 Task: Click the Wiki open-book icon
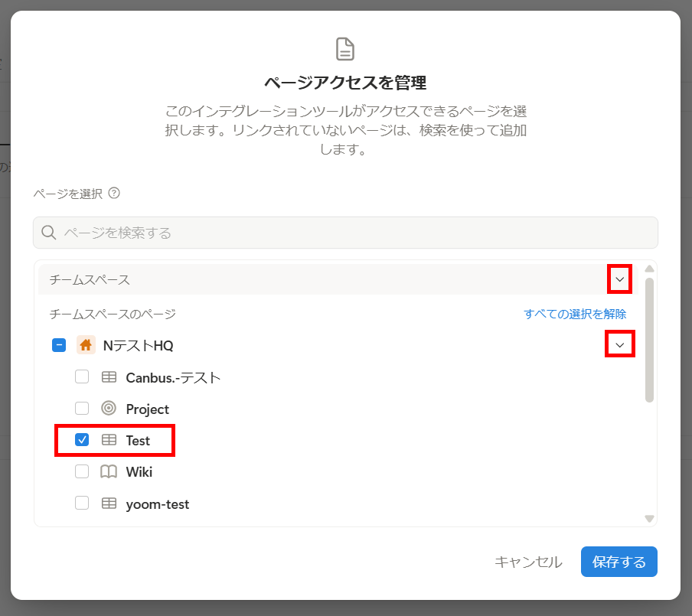pyautogui.click(x=109, y=471)
